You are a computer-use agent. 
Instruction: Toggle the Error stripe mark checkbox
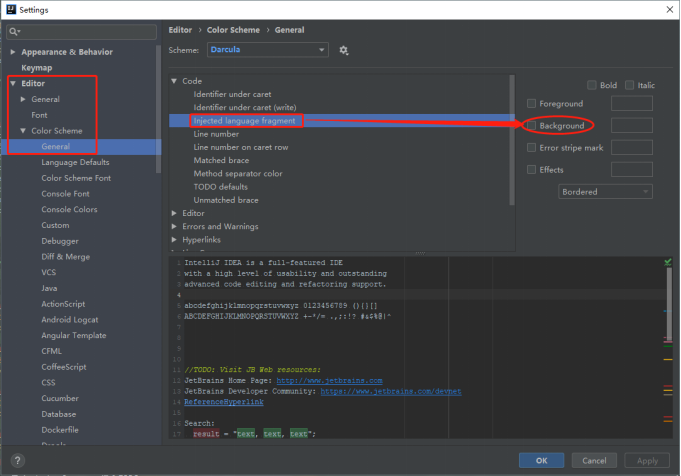pos(531,148)
